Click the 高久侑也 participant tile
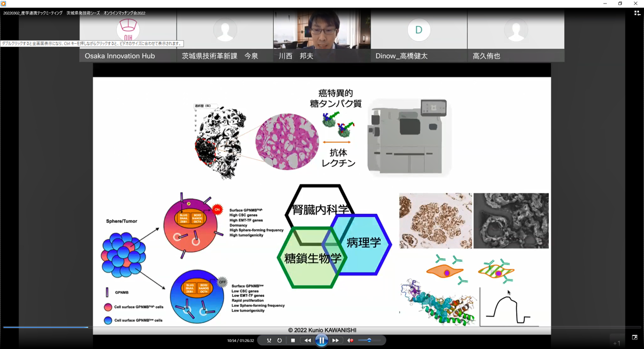The height and width of the screenshot is (349, 644). pyautogui.click(x=516, y=35)
